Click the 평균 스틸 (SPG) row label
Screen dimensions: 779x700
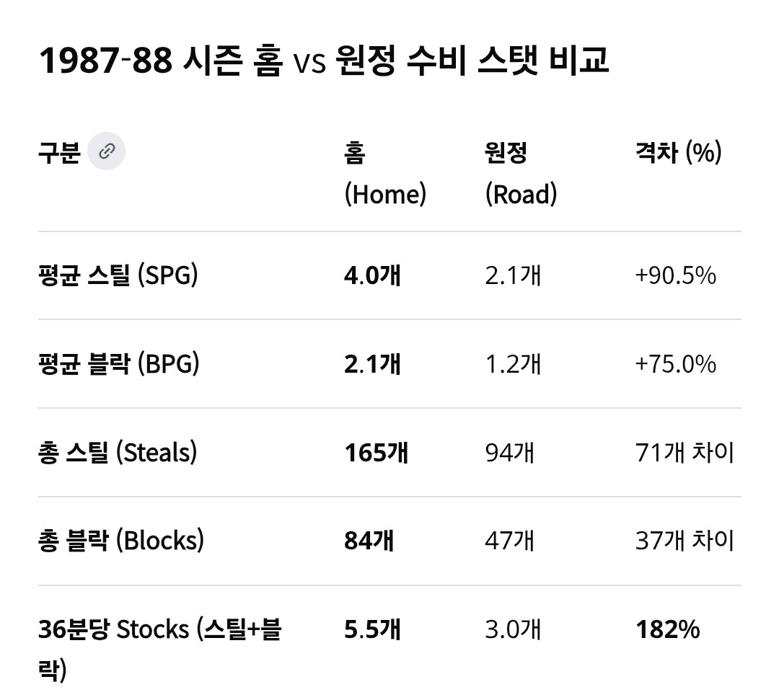tap(118, 275)
